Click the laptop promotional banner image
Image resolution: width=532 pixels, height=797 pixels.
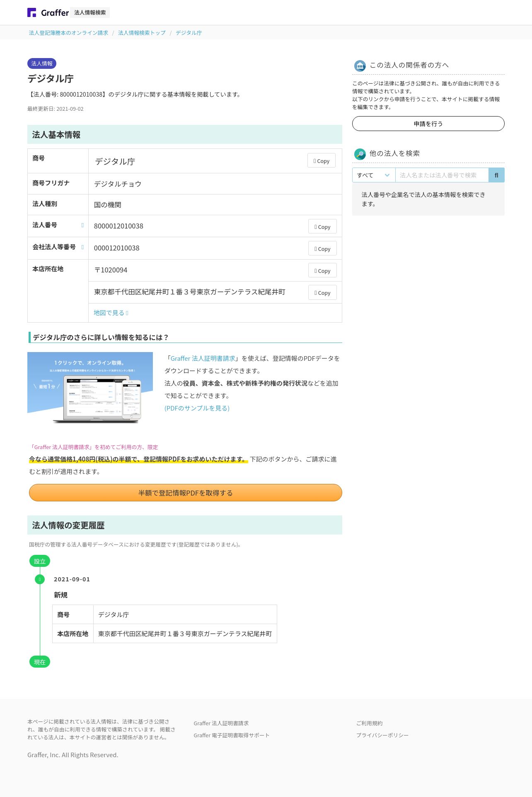point(90,388)
